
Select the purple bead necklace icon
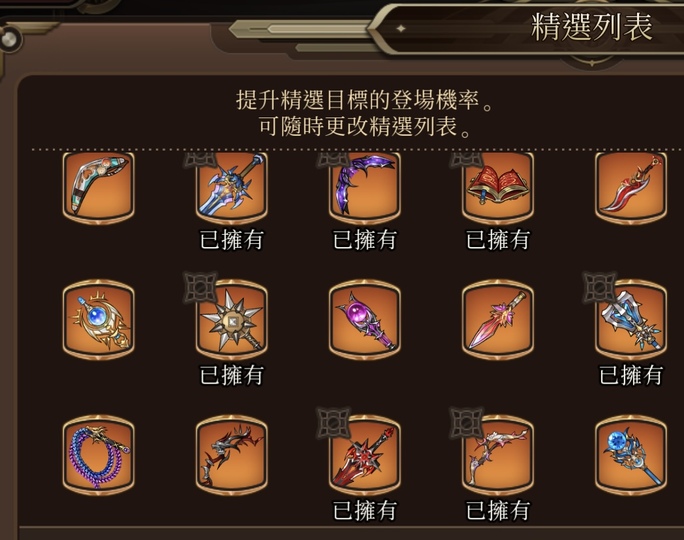click(99, 455)
